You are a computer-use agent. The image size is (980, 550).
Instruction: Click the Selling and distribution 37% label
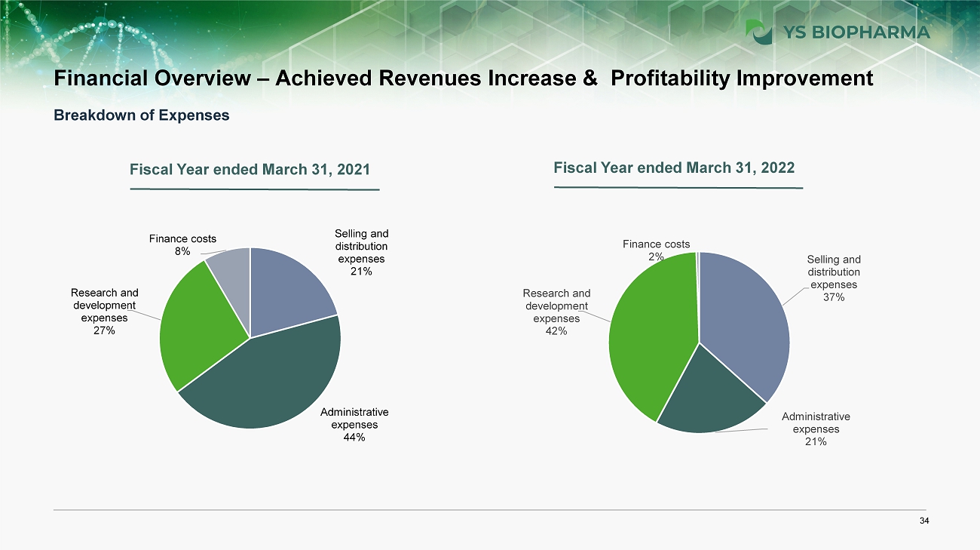click(834, 278)
